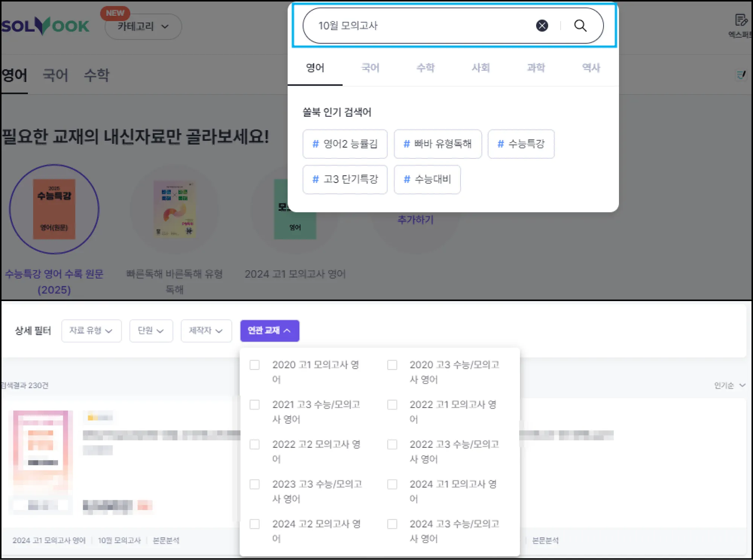753x560 pixels.
Task: Click the SOLVOOK logo
Action: tap(45, 26)
